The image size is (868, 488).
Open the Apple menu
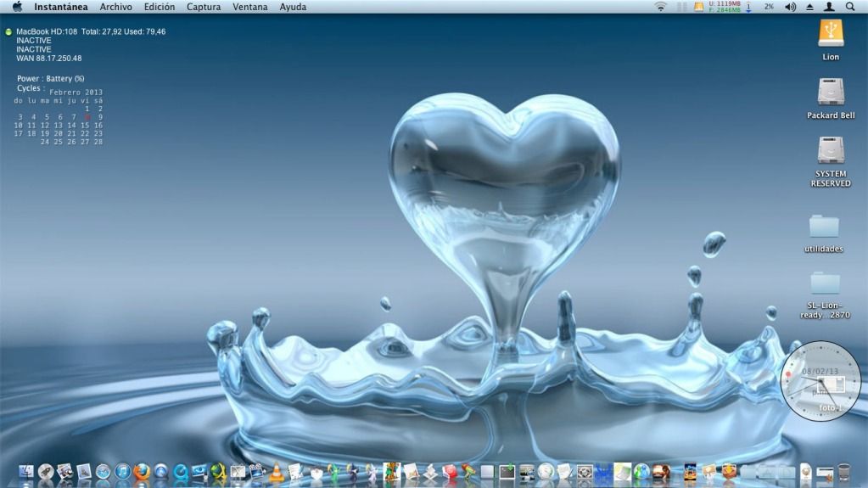pos(17,7)
